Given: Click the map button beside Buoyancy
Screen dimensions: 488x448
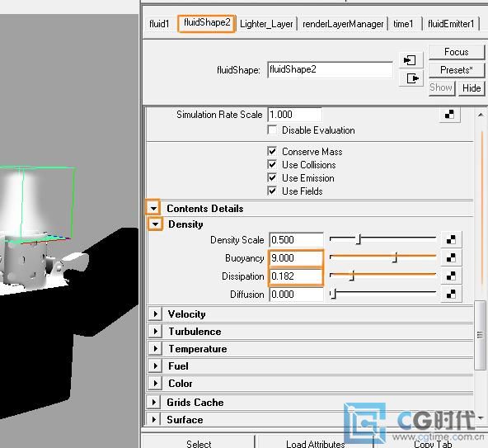Looking at the screenshot, I should coord(451,257).
